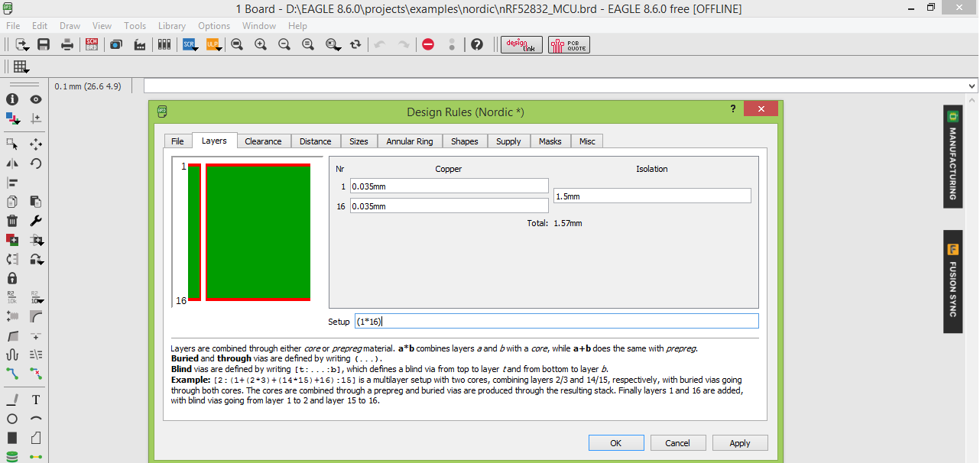The image size is (980, 463).
Task: Select the Show eye tool
Action: (36, 99)
